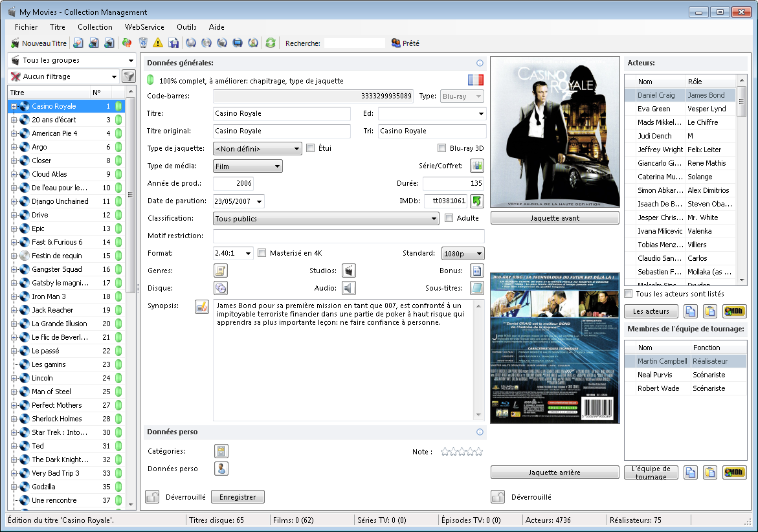The image size is (758, 532).
Task: Click the front cover Casino Royale image
Action: [555, 132]
